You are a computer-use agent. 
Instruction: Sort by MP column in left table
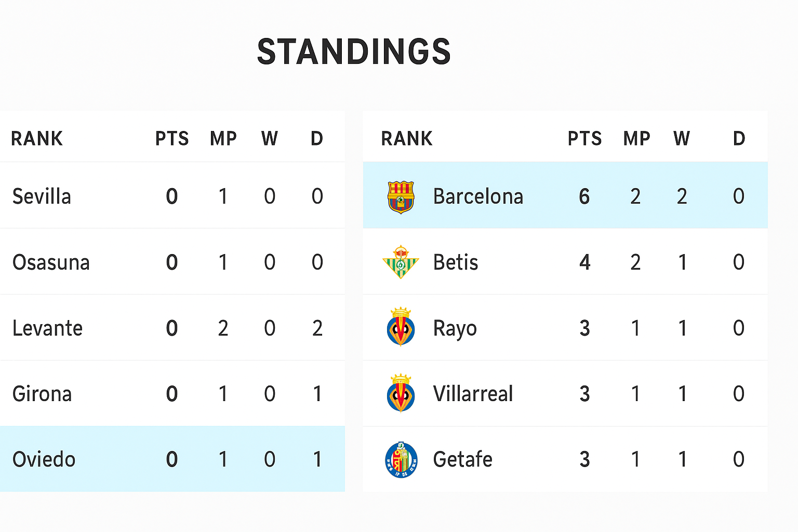tap(223, 139)
